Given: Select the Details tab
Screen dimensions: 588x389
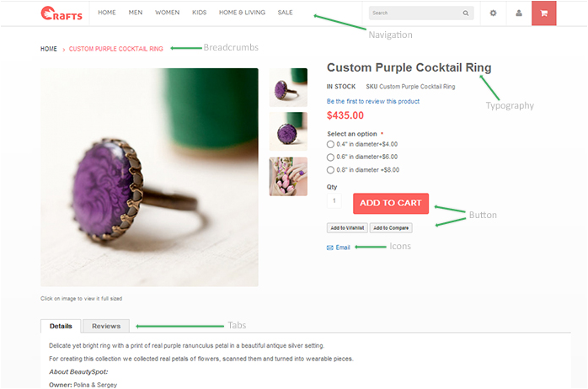Looking at the screenshot, I should click(x=61, y=326).
